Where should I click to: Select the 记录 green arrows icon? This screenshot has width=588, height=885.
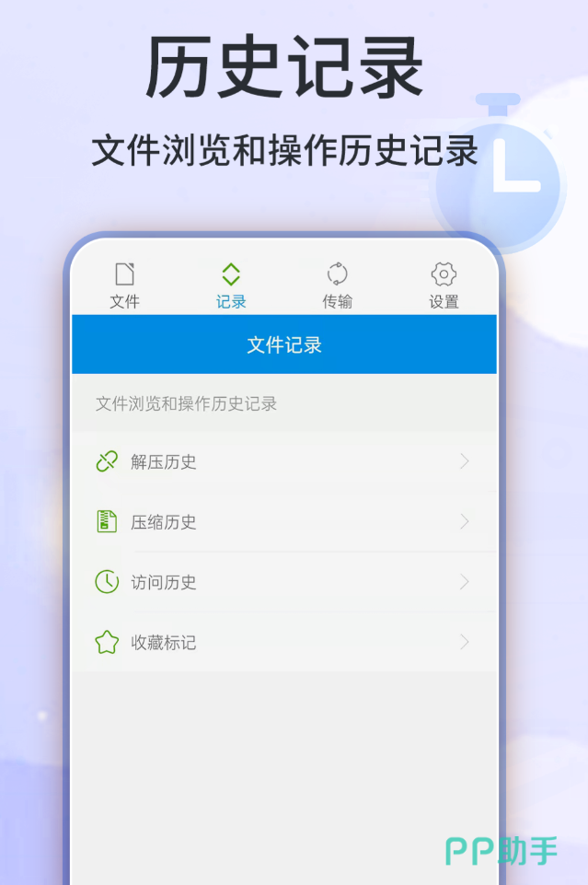pyautogui.click(x=231, y=274)
